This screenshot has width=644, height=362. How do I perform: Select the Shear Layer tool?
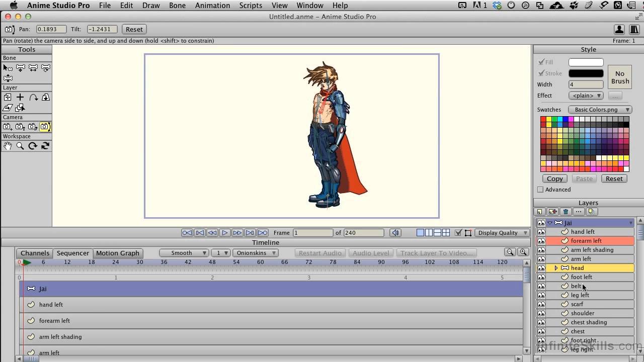point(8,108)
